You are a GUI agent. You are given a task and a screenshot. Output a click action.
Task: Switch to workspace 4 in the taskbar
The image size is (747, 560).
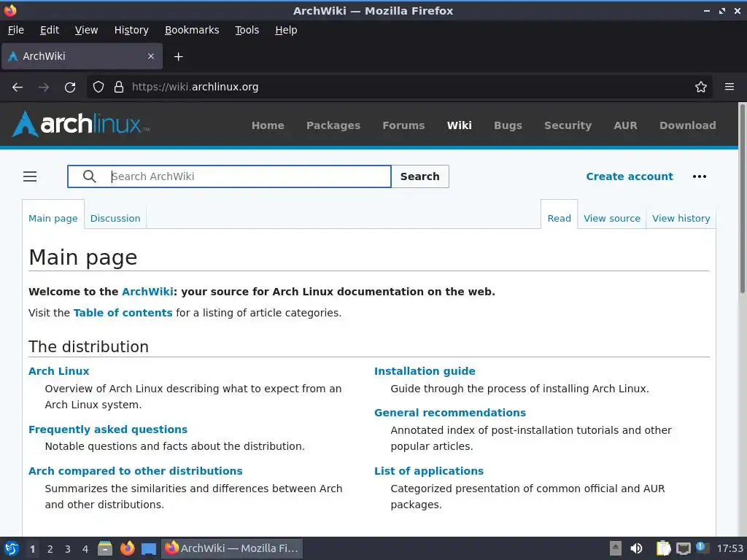(85, 549)
